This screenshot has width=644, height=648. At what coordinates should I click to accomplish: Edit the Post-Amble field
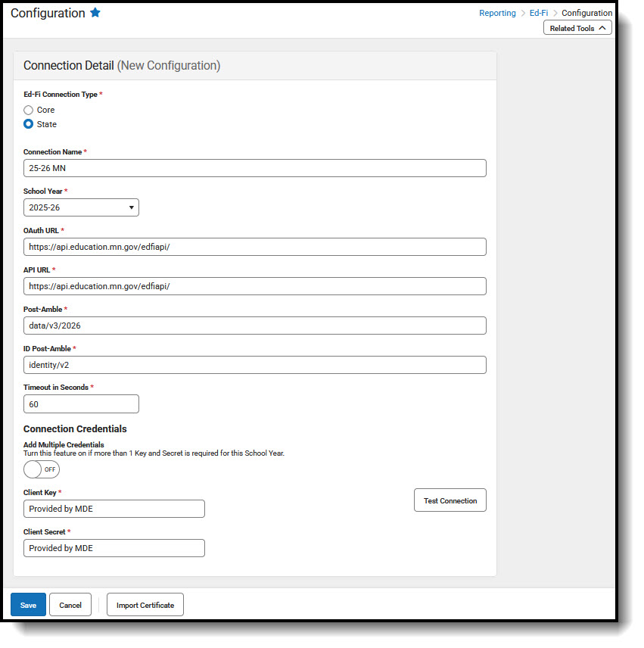click(x=254, y=326)
